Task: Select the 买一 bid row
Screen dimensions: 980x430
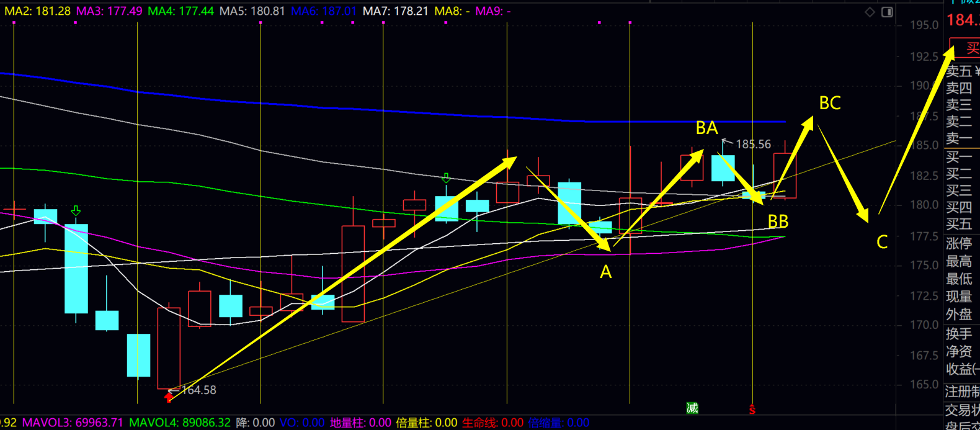Action: pos(959,156)
